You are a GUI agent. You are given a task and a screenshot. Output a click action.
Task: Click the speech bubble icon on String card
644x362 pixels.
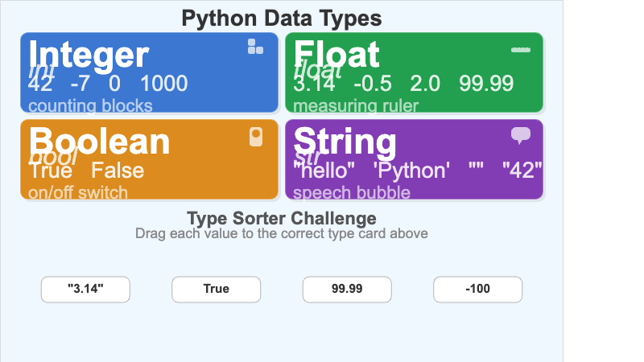(x=521, y=135)
